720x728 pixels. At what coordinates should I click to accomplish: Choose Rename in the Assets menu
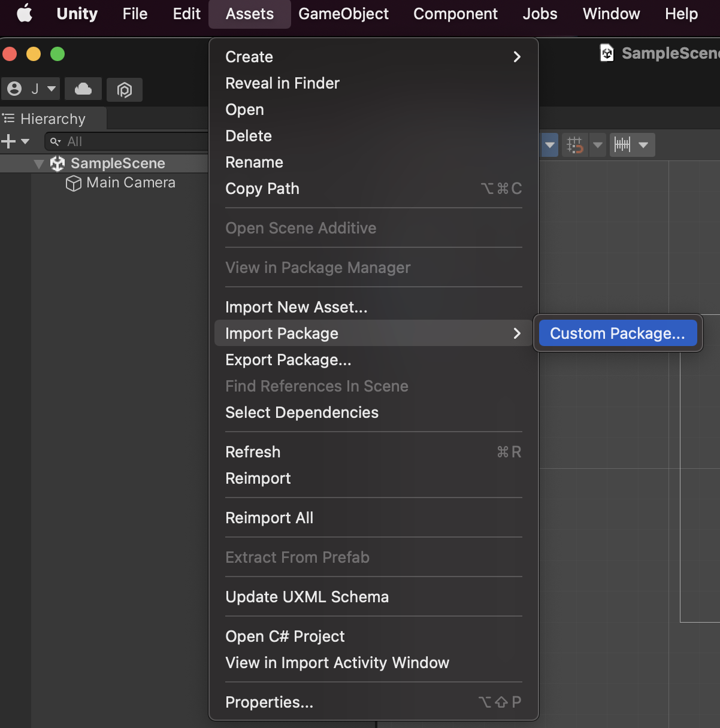point(373,162)
